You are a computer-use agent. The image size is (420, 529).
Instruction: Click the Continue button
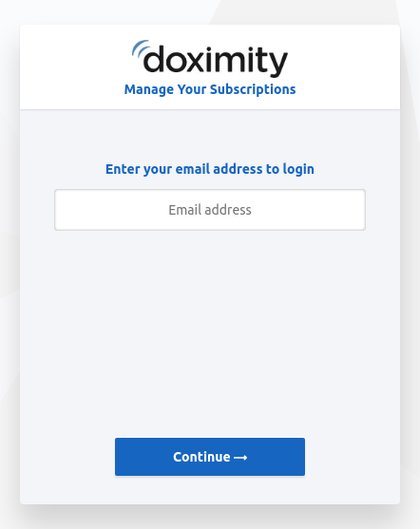(x=210, y=457)
